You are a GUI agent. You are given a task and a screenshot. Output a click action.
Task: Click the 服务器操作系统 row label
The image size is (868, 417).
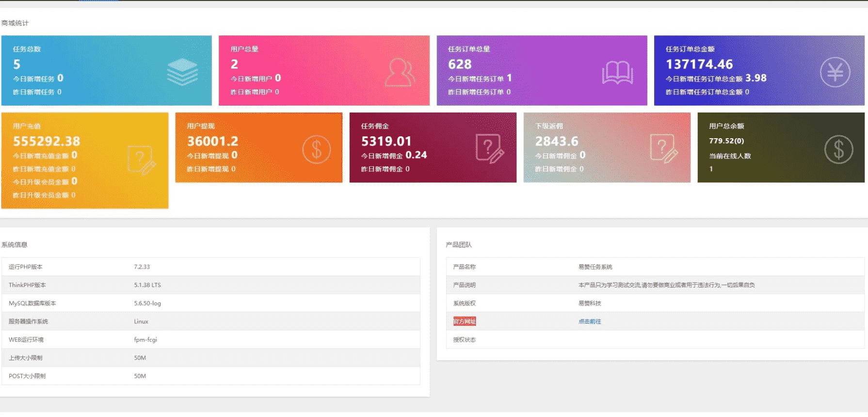tap(28, 321)
